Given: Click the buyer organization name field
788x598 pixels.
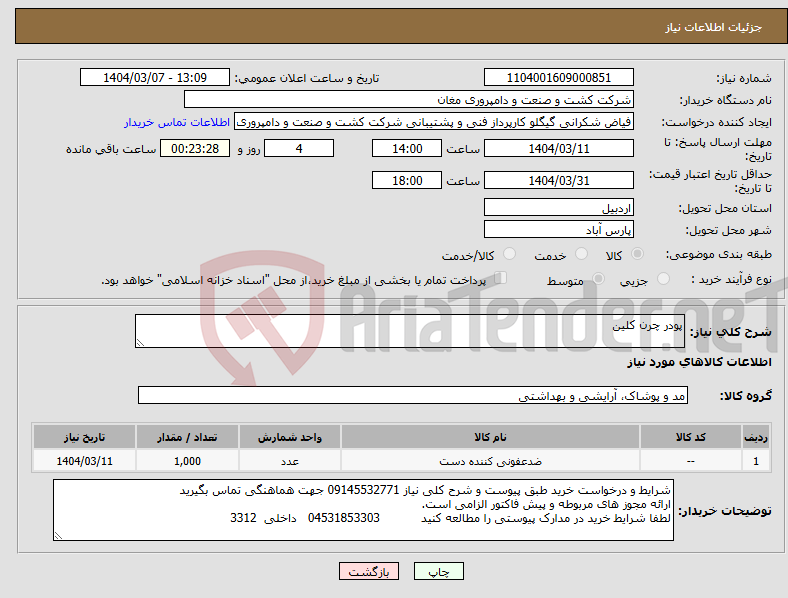Looking at the screenshot, I should point(409,99).
